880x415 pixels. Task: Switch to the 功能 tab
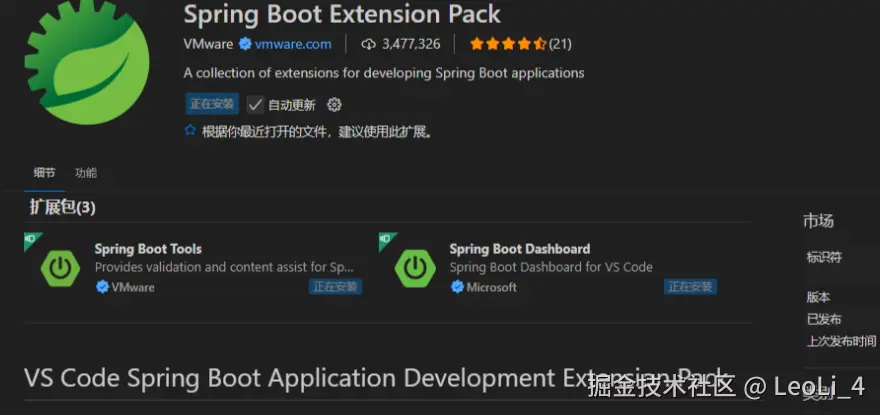(86, 173)
